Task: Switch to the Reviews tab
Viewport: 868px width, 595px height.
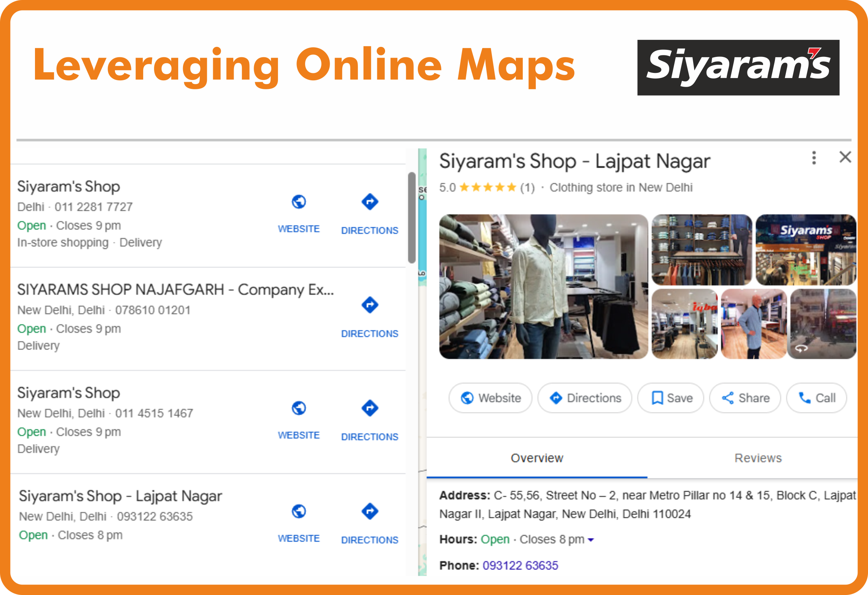Action: (x=758, y=458)
